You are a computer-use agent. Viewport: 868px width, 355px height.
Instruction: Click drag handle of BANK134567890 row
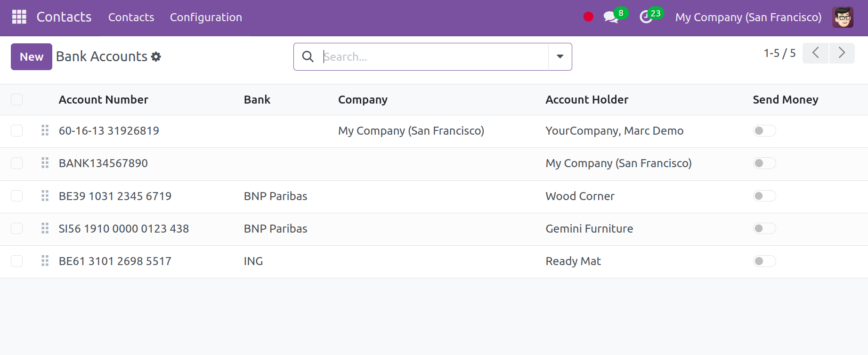pos(45,163)
